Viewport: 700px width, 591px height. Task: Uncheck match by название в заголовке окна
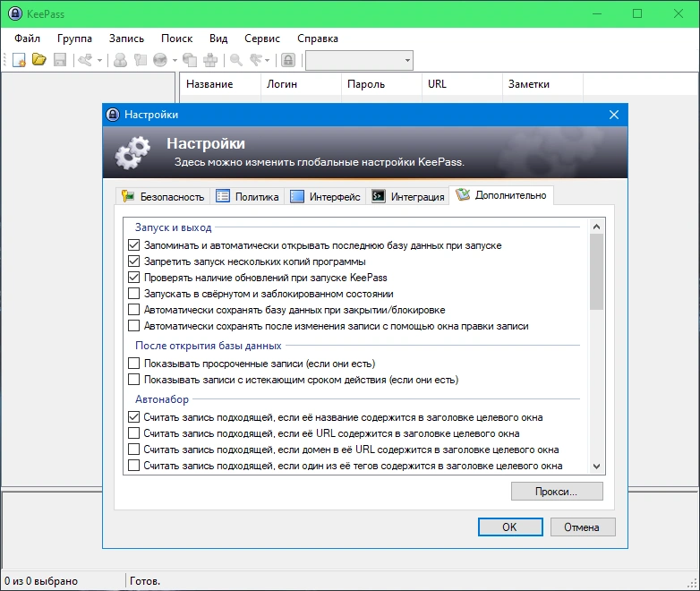click(x=133, y=416)
